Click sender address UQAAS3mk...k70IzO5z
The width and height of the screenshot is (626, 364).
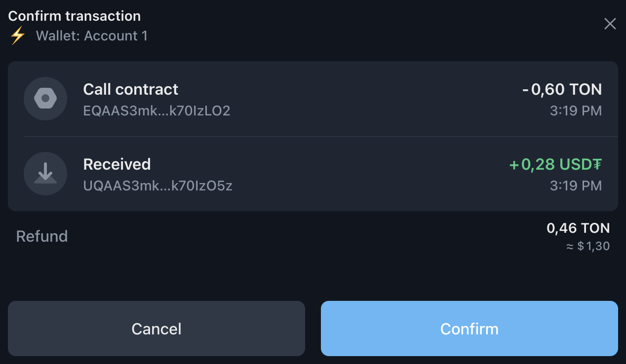coord(157,185)
